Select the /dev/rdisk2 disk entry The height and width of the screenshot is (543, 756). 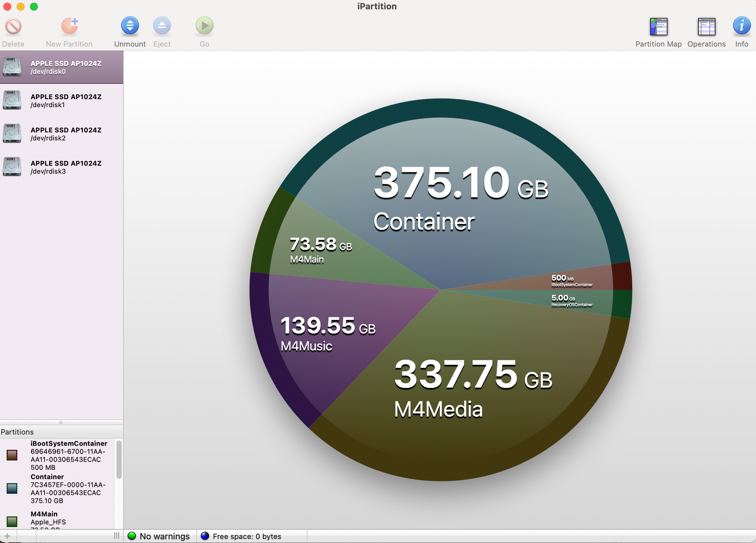tap(61, 134)
